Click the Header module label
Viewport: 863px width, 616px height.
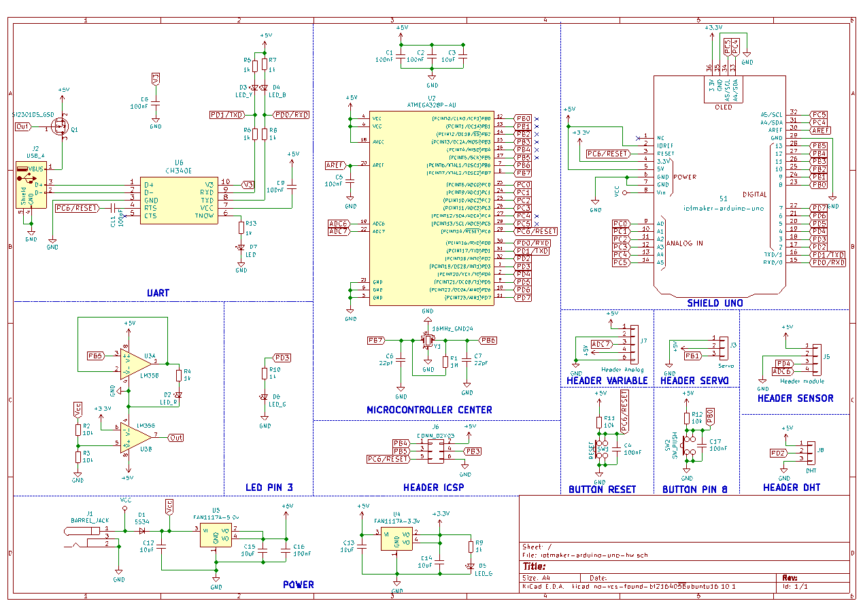800,381
